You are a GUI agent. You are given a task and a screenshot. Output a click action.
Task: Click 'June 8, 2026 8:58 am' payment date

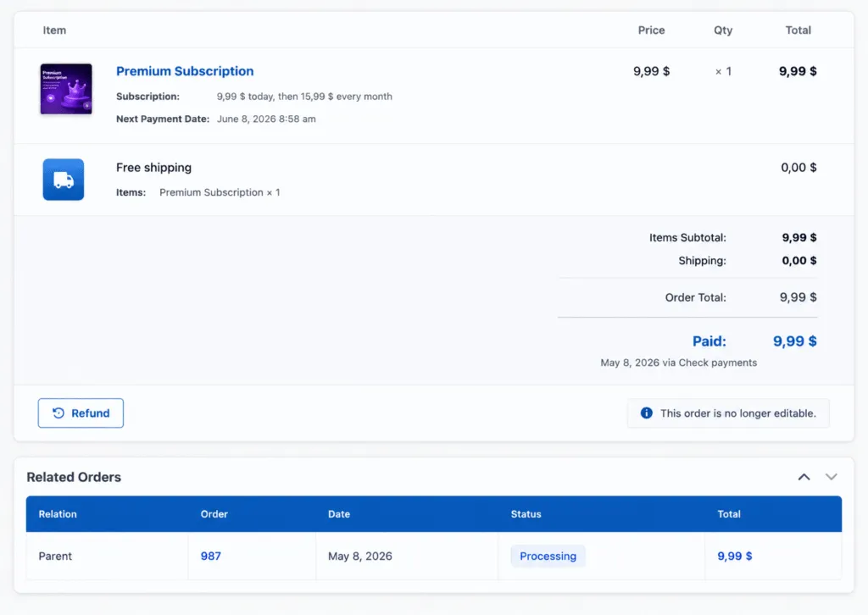[x=266, y=119]
